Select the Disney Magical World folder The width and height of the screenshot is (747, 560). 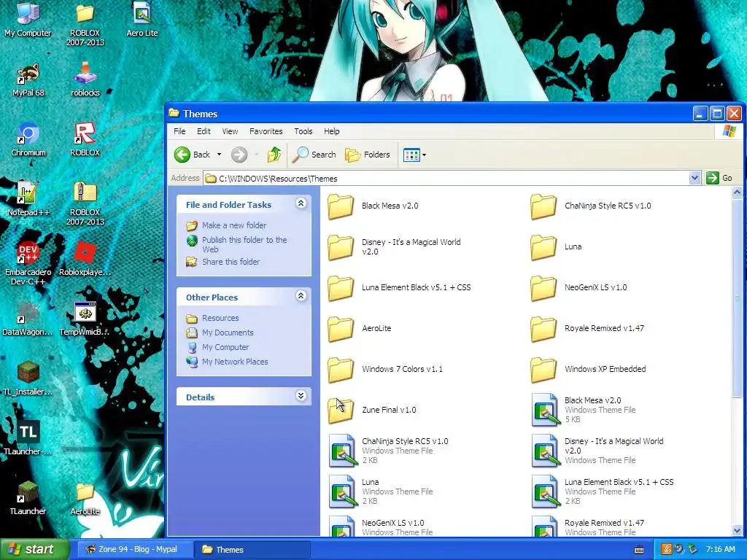(x=395, y=246)
